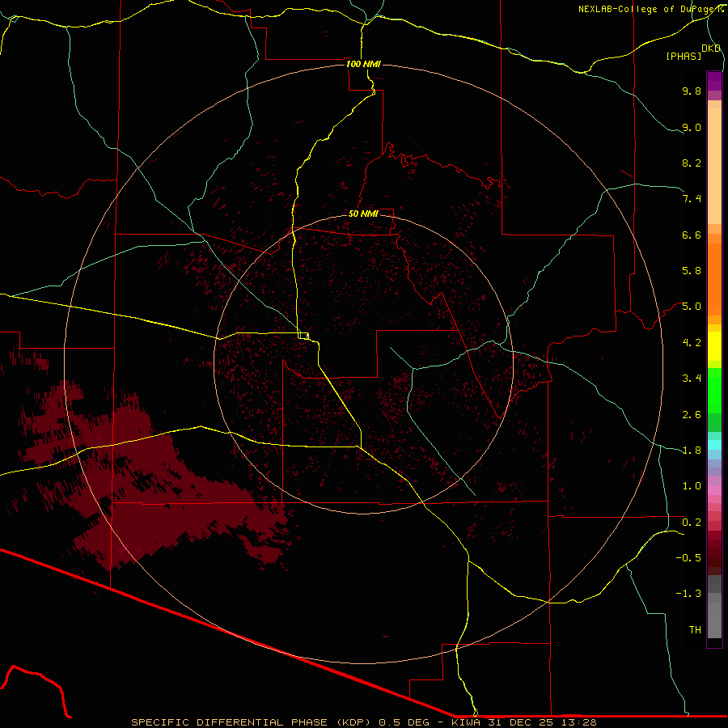Pick the purple band atop the color scale
The image size is (728, 728).
point(714,81)
